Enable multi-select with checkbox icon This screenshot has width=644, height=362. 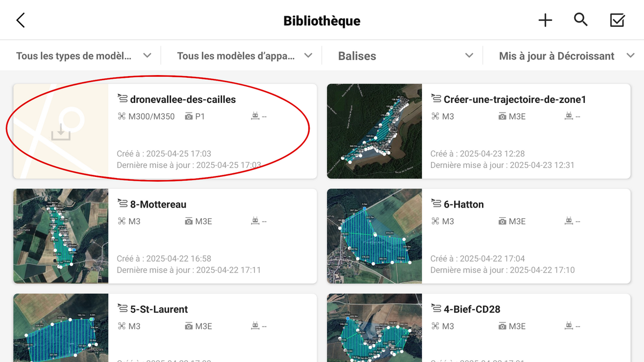point(617,20)
